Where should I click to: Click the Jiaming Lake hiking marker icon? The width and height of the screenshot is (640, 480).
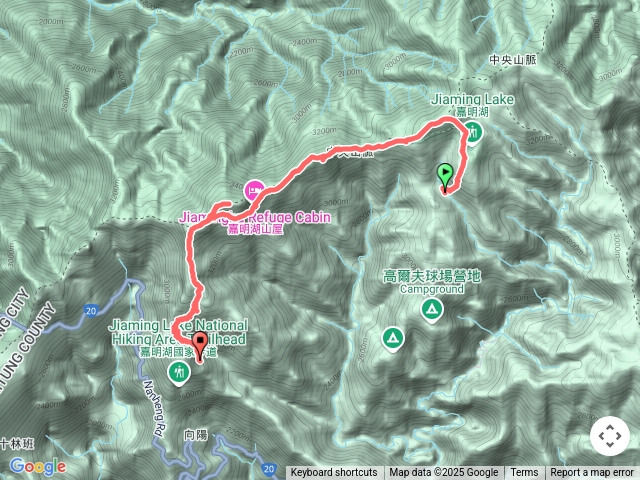pos(473,134)
